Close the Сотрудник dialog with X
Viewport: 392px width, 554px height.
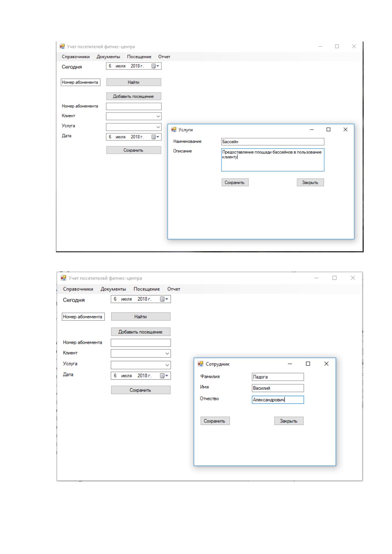(x=326, y=364)
